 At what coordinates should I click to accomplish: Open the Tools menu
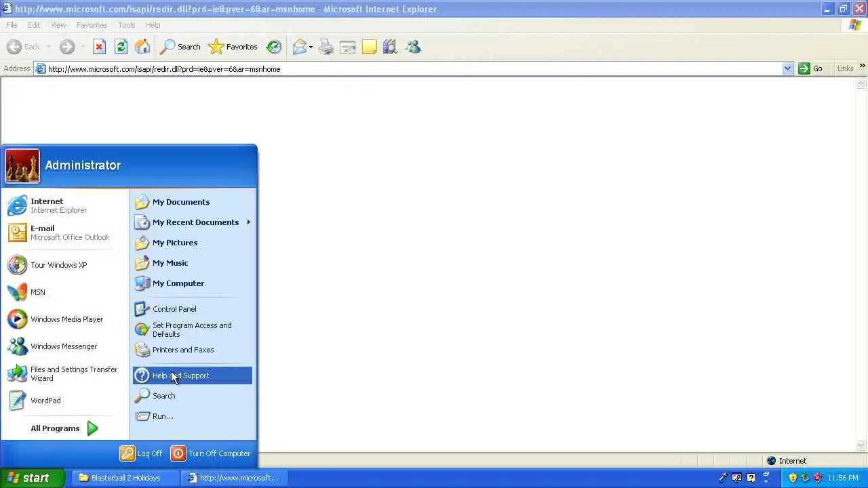point(127,25)
